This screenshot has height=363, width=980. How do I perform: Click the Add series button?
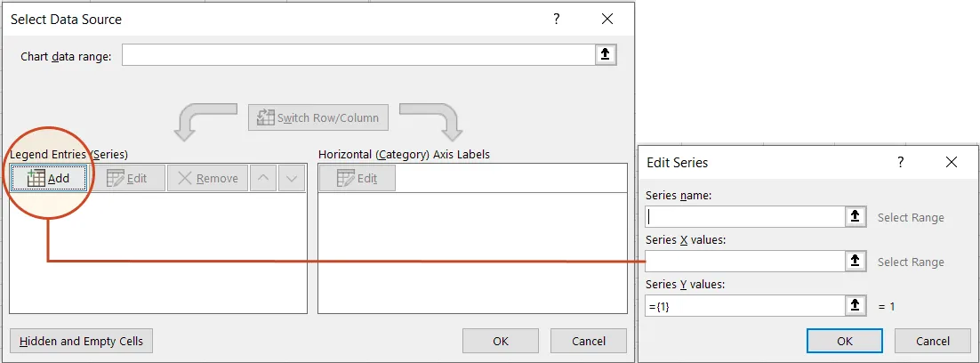[49, 178]
